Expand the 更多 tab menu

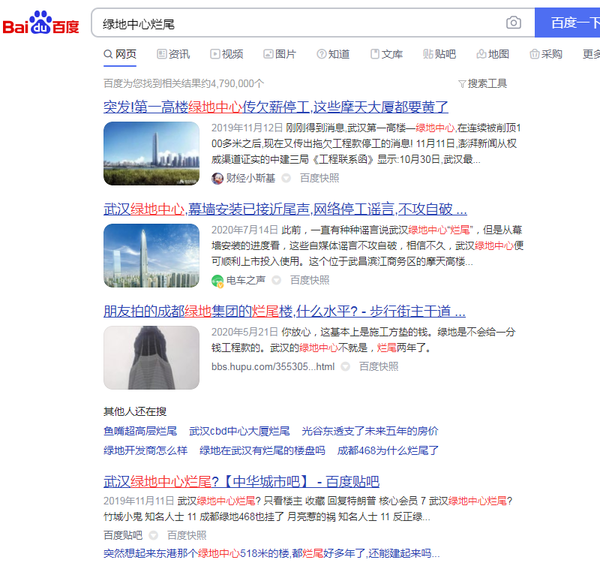click(591, 54)
